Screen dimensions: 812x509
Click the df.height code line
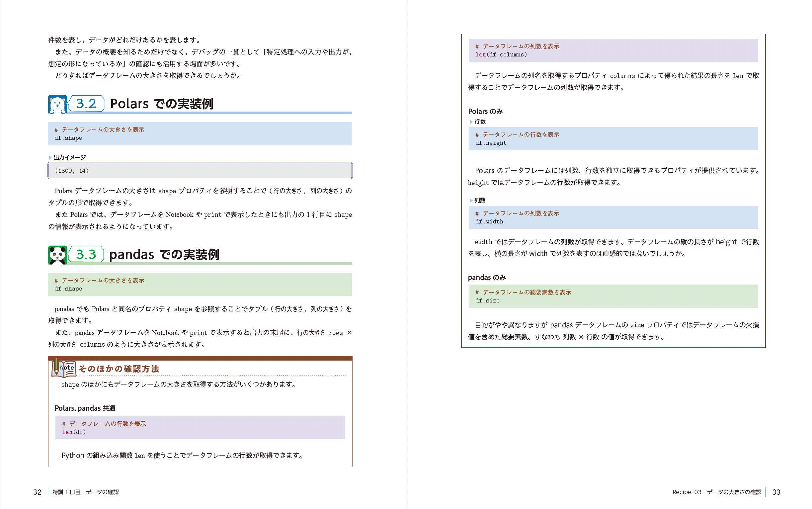coord(491,143)
